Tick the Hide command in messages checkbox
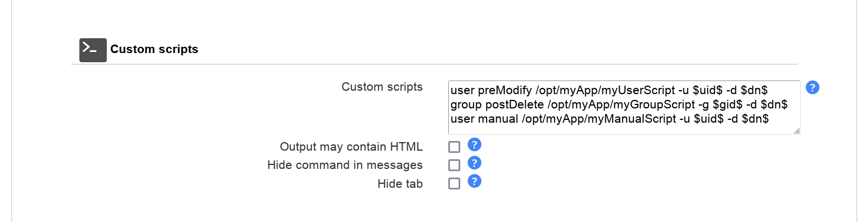This screenshot has height=222, width=868. [x=454, y=166]
